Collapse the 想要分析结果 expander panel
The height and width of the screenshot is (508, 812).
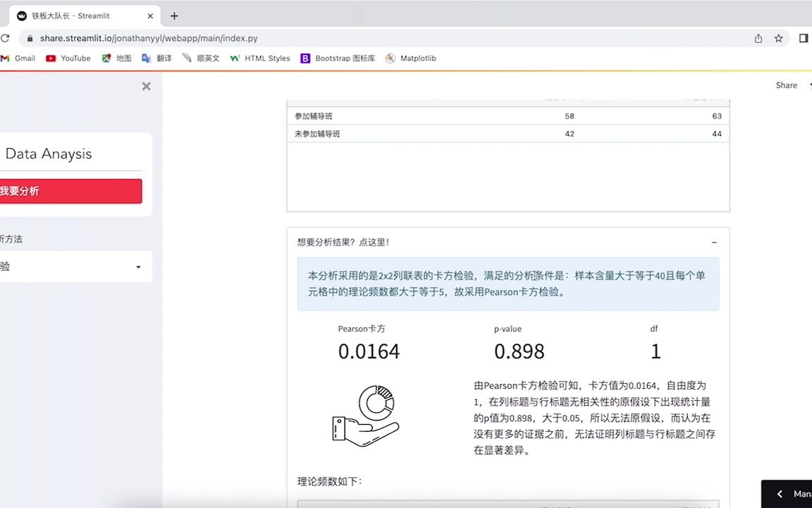click(714, 241)
